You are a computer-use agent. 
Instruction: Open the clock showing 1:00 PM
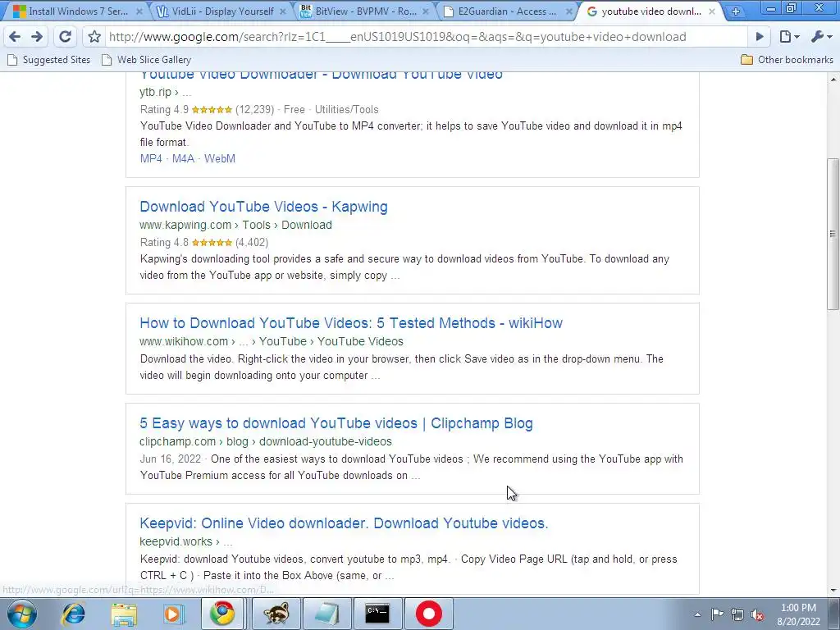[x=798, y=614]
